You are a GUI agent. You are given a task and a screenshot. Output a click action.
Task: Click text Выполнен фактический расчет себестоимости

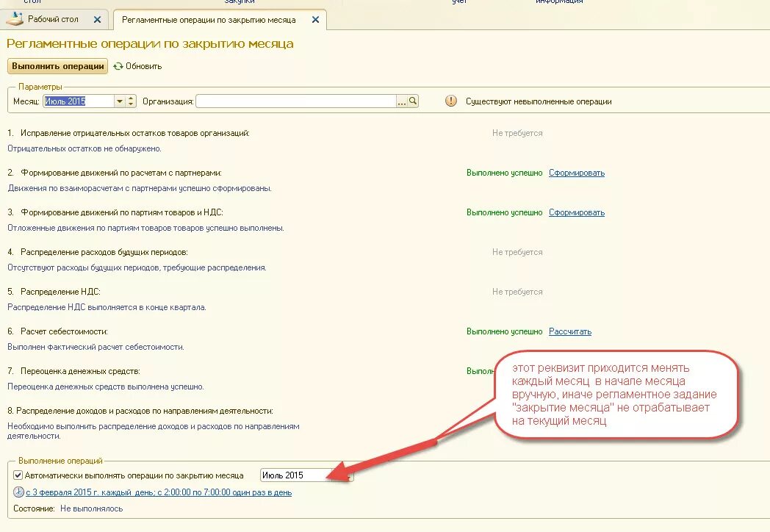point(96,347)
